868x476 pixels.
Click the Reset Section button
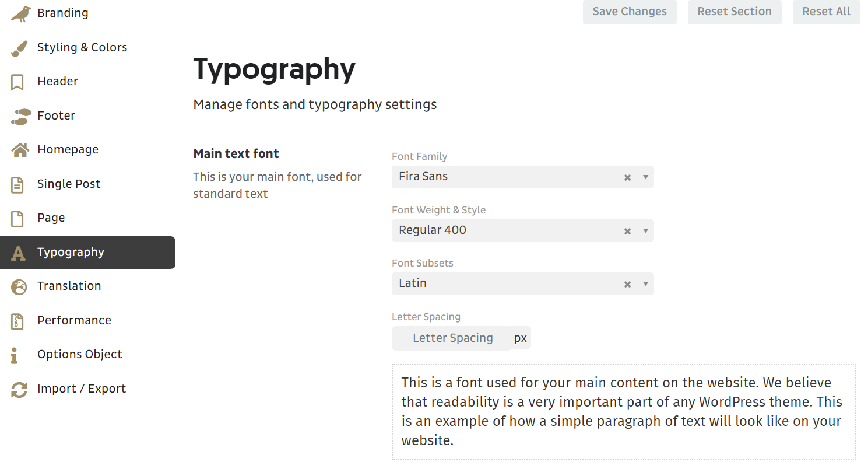tap(734, 12)
